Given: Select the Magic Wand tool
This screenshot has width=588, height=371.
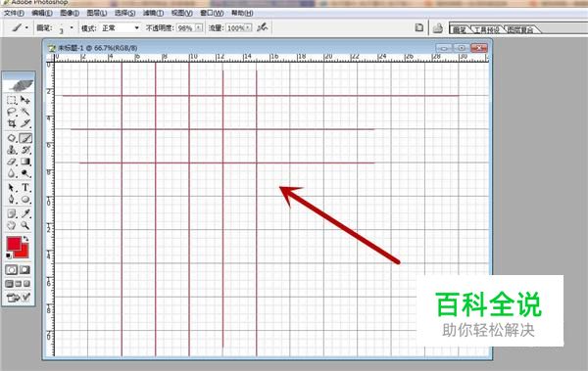Looking at the screenshot, I should coord(25,112).
